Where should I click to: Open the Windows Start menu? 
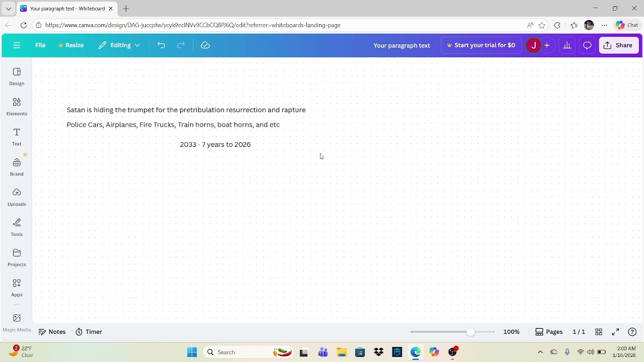pos(192,352)
